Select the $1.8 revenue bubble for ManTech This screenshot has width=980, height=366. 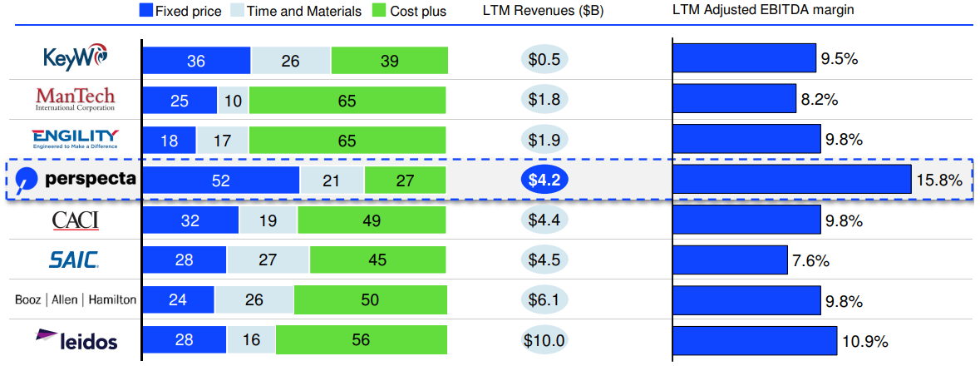(x=545, y=100)
